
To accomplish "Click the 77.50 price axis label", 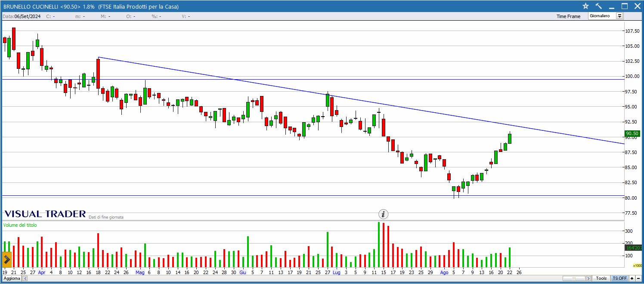I will click(632, 213).
